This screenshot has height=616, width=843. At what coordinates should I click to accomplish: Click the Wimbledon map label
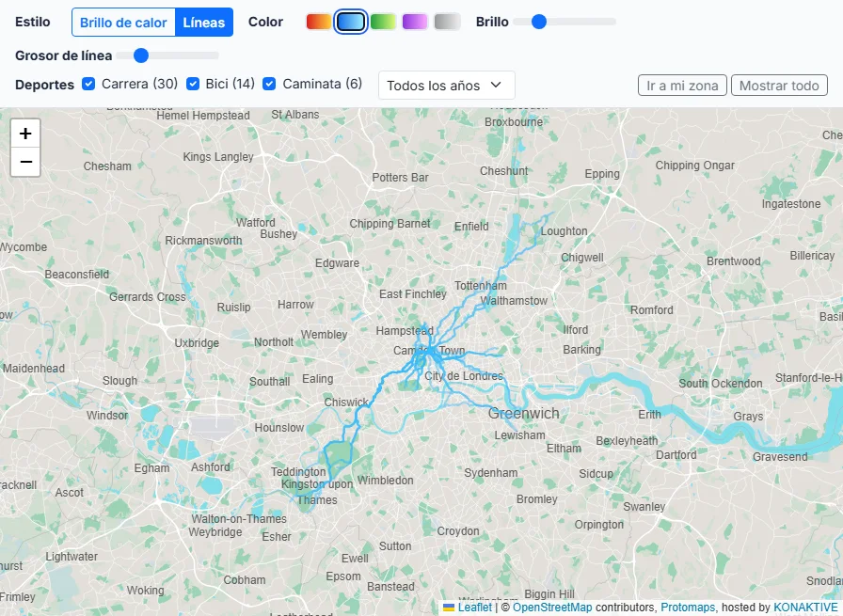(x=386, y=481)
